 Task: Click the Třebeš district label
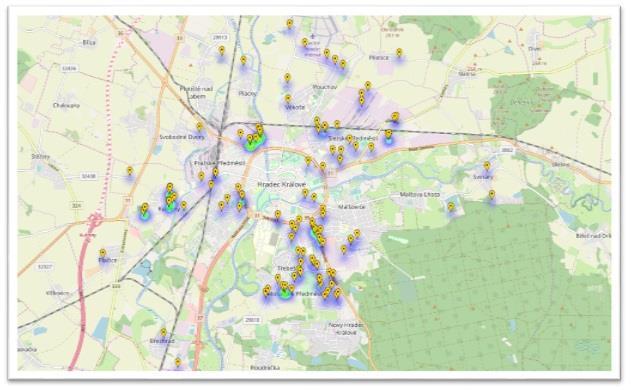(x=286, y=268)
